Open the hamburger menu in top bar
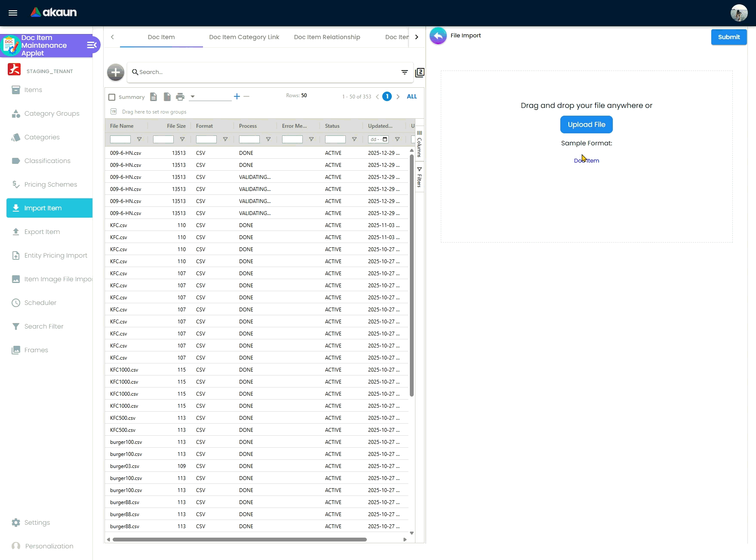The height and width of the screenshot is (560, 756). click(x=13, y=13)
